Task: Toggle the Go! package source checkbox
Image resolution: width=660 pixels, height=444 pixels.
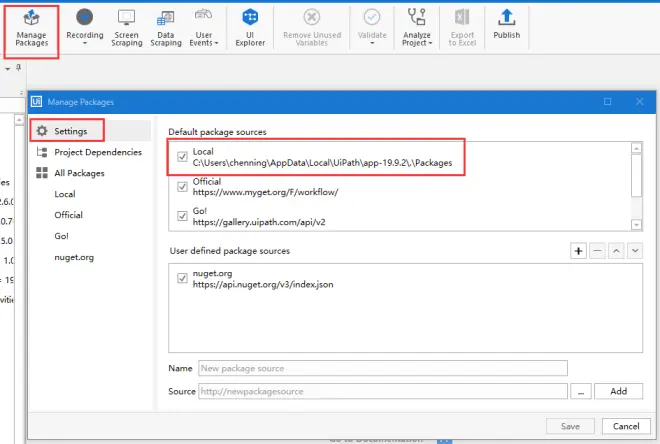Action: [x=182, y=216]
